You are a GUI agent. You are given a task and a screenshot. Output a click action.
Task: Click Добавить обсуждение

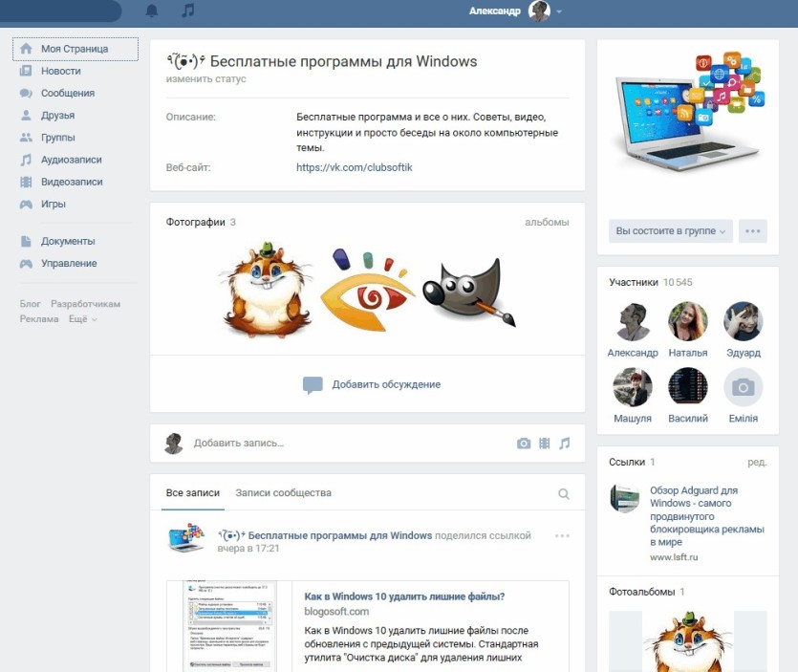(x=372, y=384)
